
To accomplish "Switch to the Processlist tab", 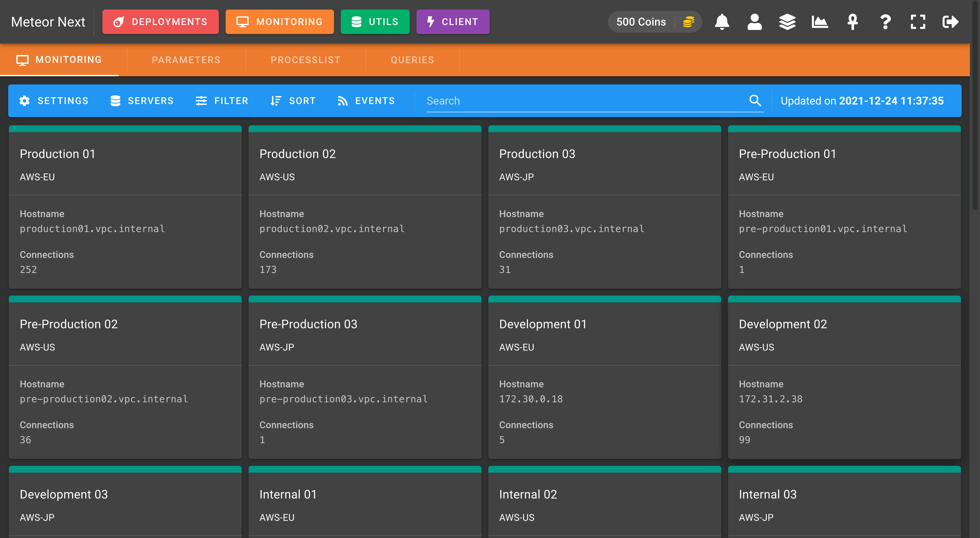I will [306, 60].
